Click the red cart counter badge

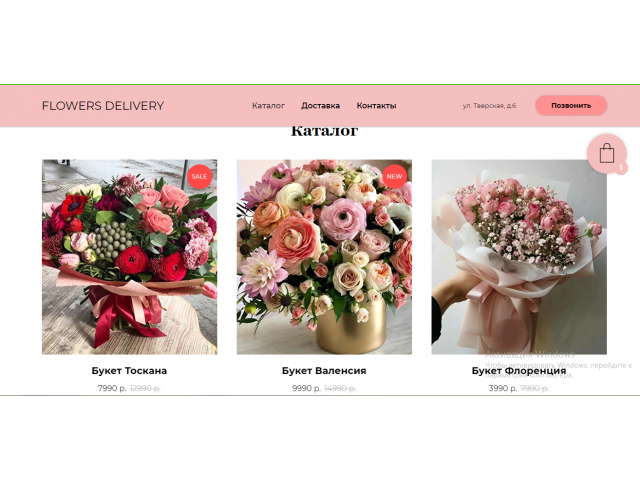point(621,168)
